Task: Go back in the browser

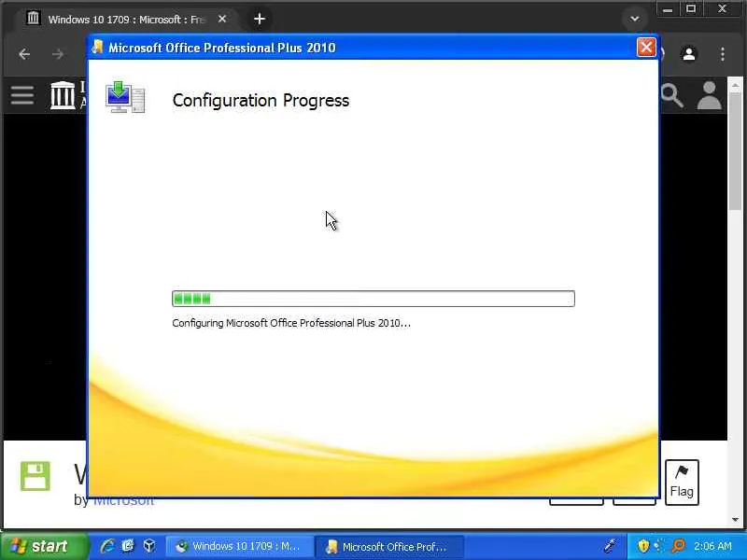Action: (24, 54)
